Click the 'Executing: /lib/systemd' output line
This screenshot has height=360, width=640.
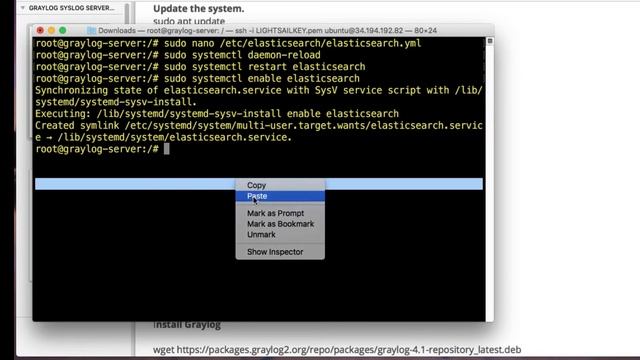217,113
